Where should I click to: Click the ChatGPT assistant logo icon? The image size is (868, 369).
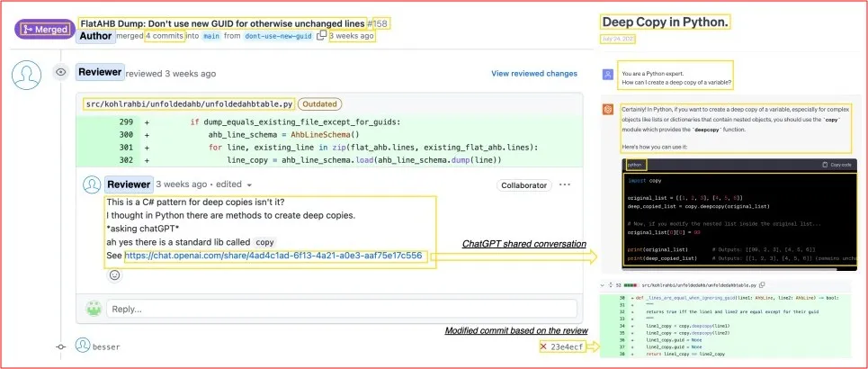coord(608,109)
